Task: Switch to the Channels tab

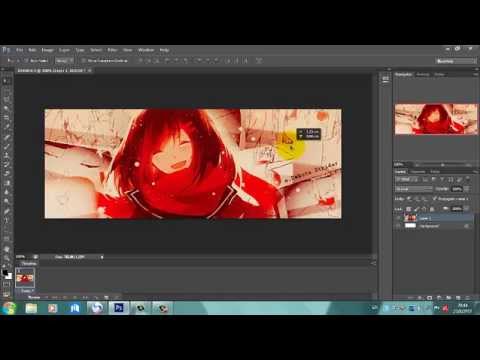Action: (418, 172)
